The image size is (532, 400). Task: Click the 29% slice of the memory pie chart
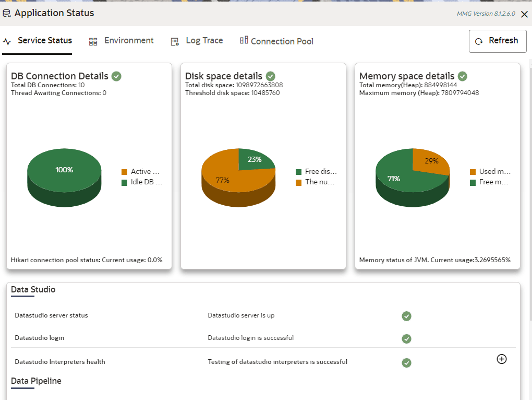coord(431,162)
